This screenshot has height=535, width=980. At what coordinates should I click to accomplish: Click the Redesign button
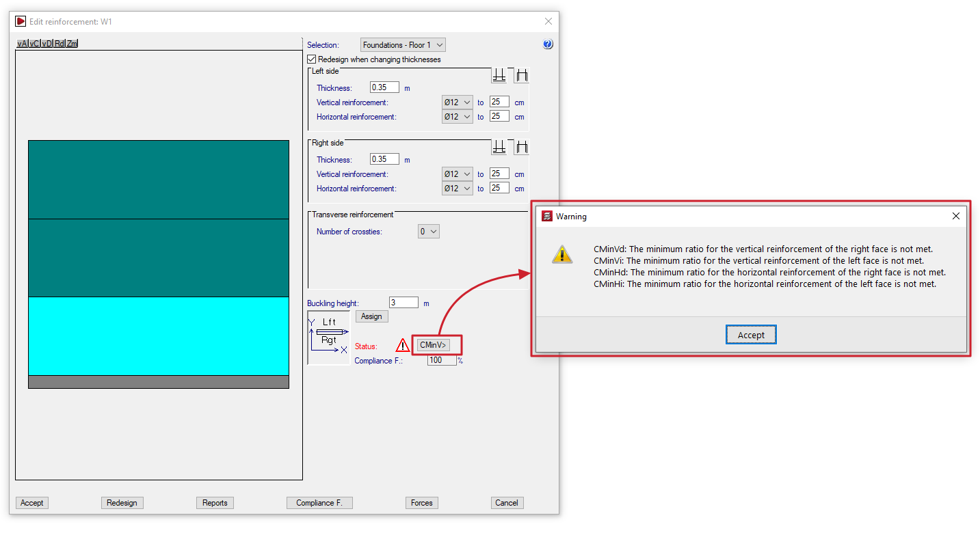pyautogui.click(x=122, y=503)
